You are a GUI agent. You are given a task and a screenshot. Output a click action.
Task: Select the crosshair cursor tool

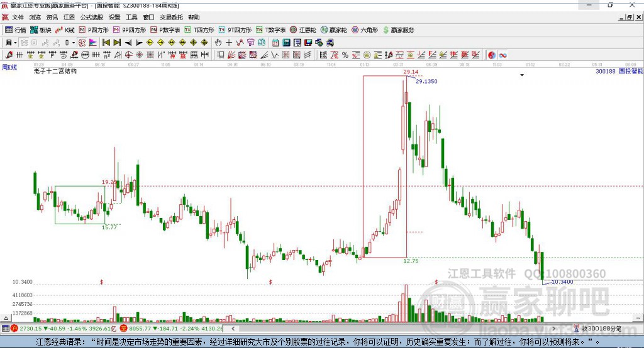pos(229,43)
